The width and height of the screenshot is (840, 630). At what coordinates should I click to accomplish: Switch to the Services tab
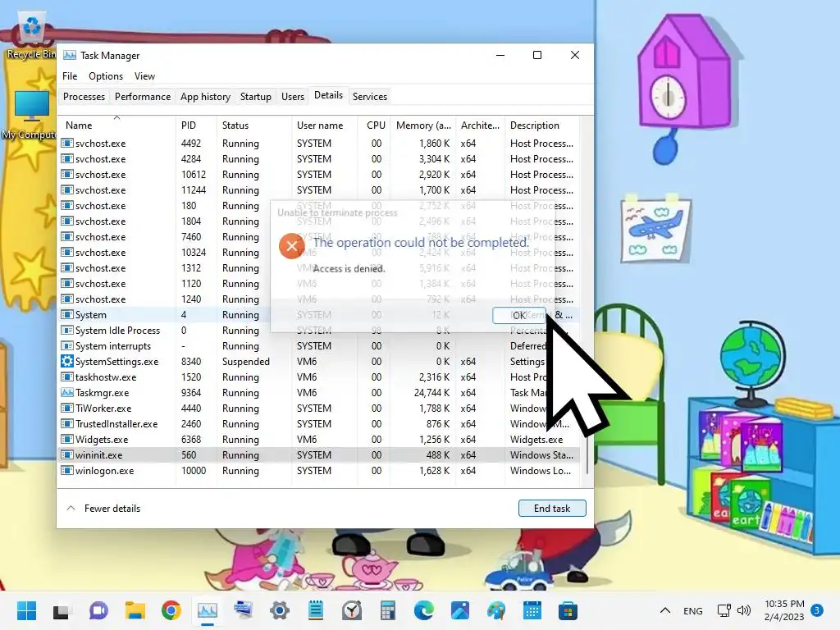coord(370,97)
